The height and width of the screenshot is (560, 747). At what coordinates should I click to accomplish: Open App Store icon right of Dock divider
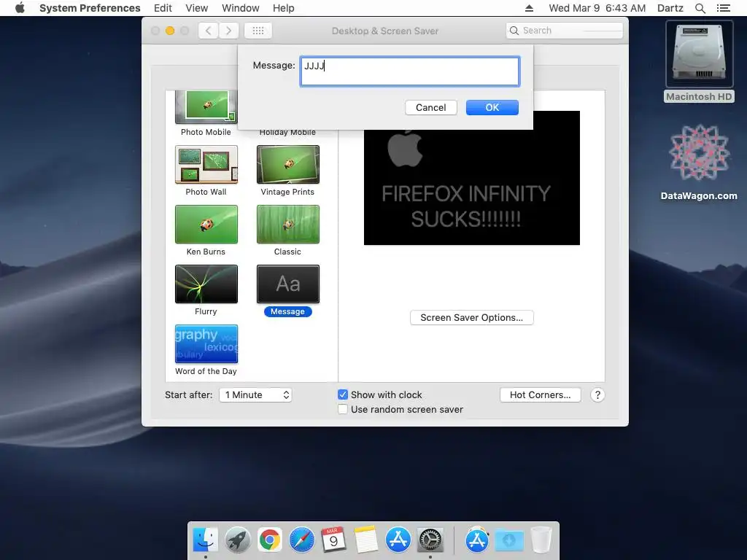tap(477, 540)
